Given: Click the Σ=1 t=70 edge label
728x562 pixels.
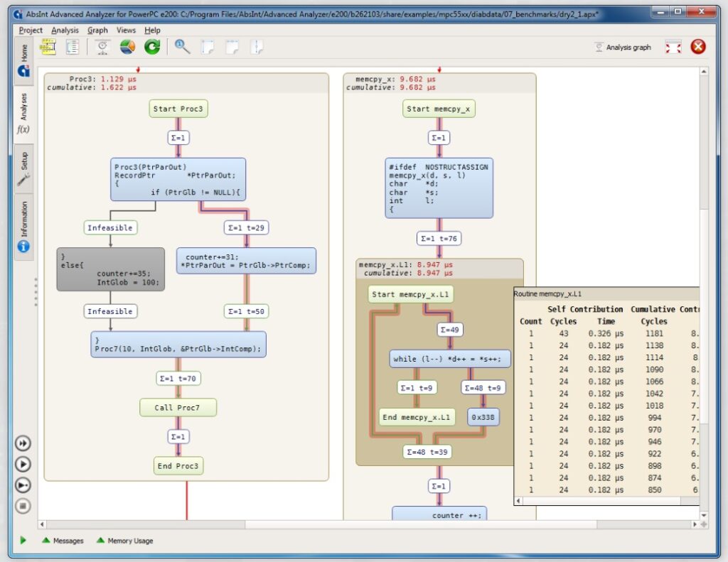Looking at the screenshot, I should [178, 378].
